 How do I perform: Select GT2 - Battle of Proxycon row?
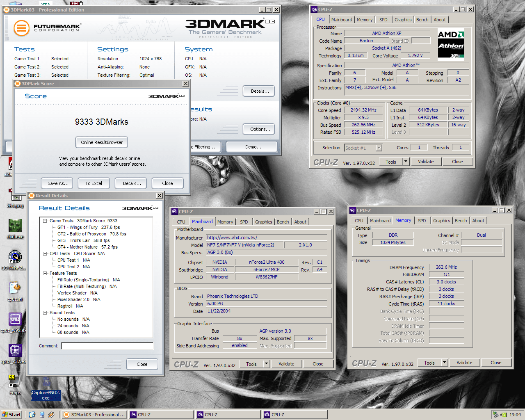click(x=92, y=234)
